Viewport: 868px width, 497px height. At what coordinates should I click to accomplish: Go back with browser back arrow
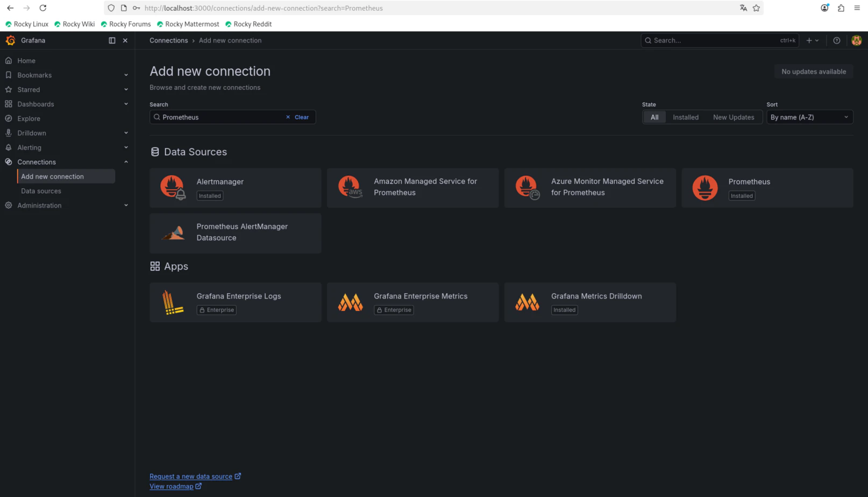click(10, 8)
